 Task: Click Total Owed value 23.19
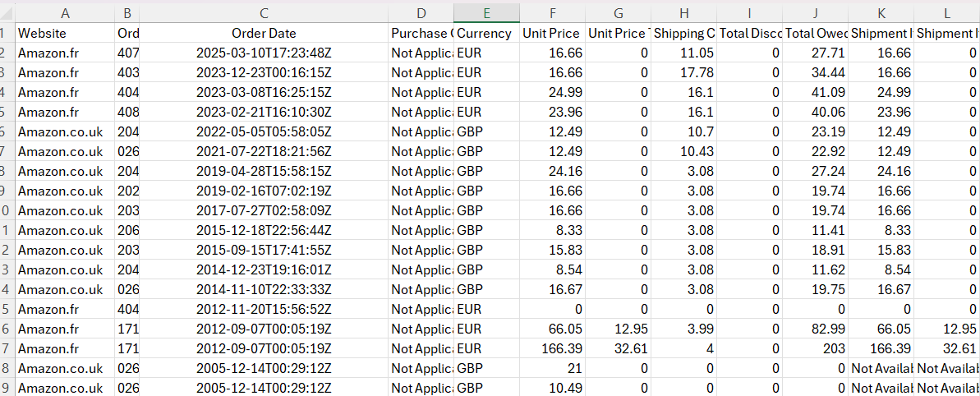click(815, 131)
